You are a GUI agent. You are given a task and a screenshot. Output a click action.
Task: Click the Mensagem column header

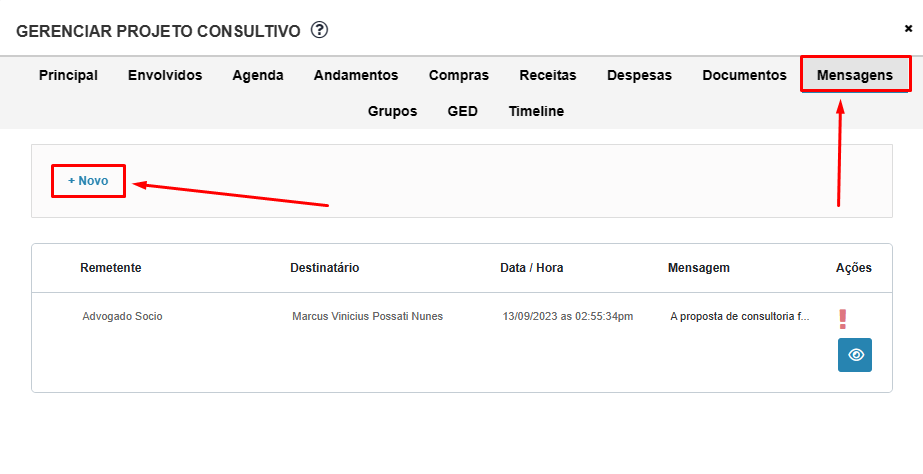(699, 268)
